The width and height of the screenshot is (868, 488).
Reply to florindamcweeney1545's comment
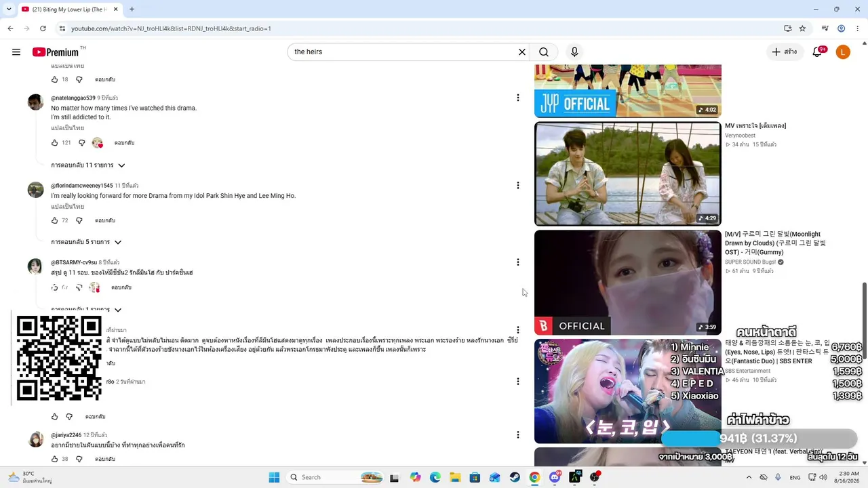105,220
